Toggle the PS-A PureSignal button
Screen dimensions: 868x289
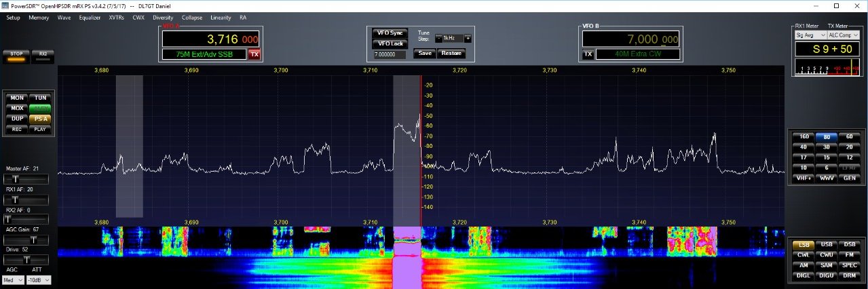(41, 119)
